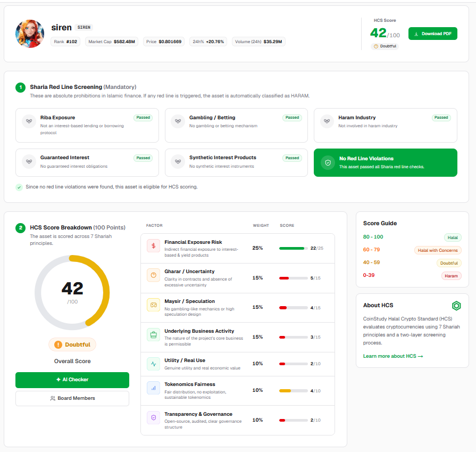Click the 3/15 Underlying Business score value
Image resolution: width=476 pixels, height=452 pixels.
315,337
